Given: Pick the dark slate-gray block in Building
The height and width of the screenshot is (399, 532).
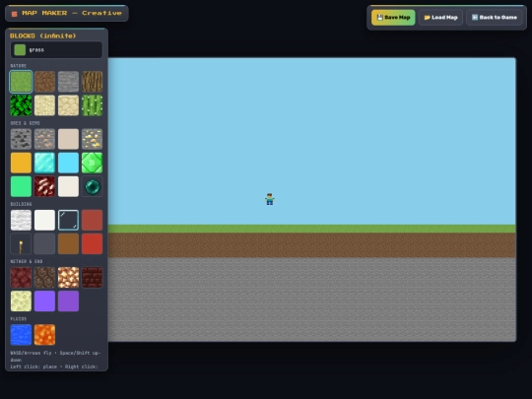Looking at the screenshot, I should click(x=44, y=243).
